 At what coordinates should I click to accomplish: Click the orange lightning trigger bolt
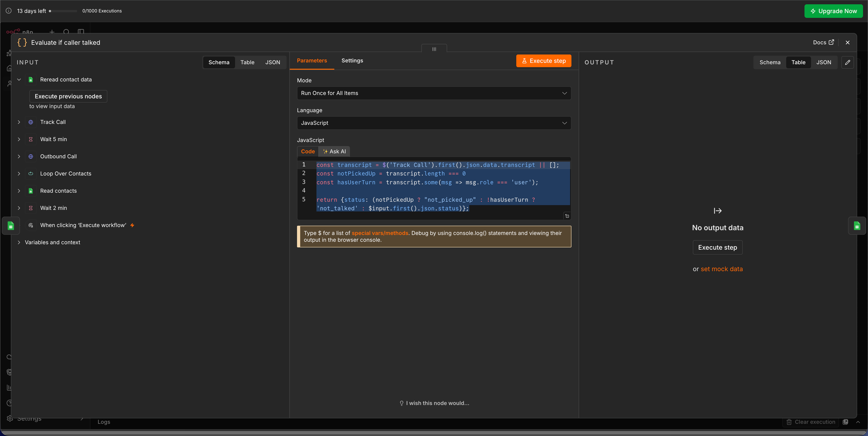132,225
